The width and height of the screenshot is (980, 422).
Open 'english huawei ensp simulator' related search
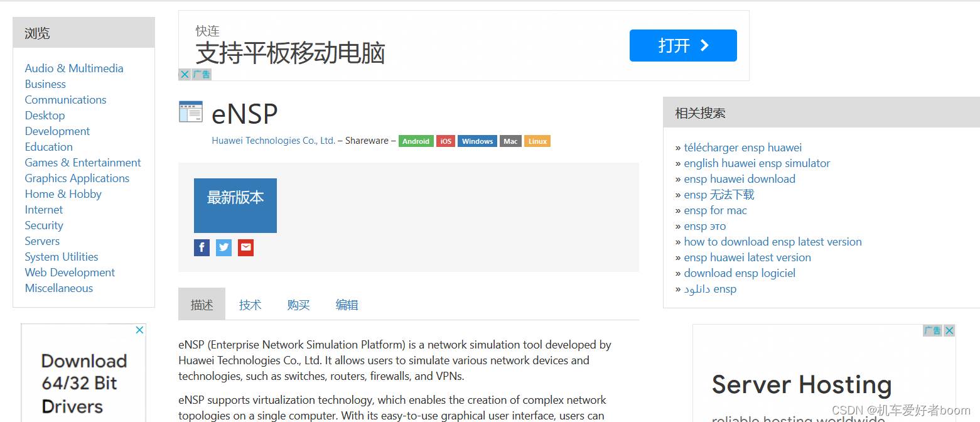(757, 163)
